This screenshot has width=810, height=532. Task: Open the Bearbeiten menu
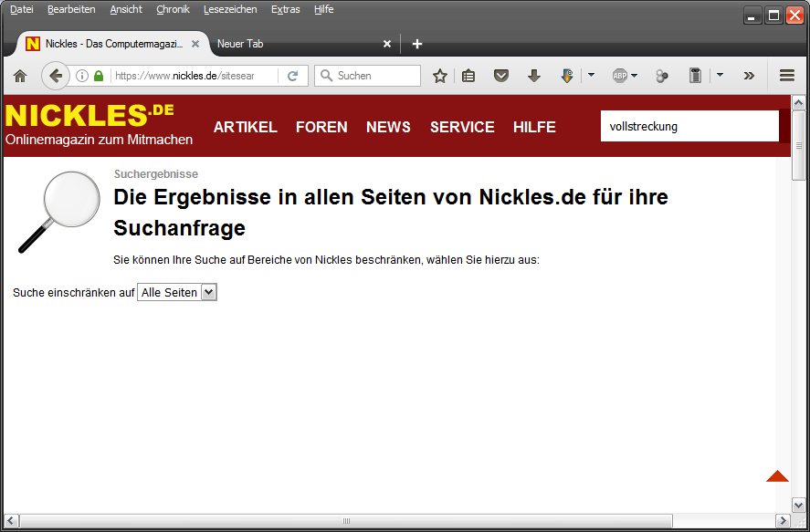click(71, 9)
